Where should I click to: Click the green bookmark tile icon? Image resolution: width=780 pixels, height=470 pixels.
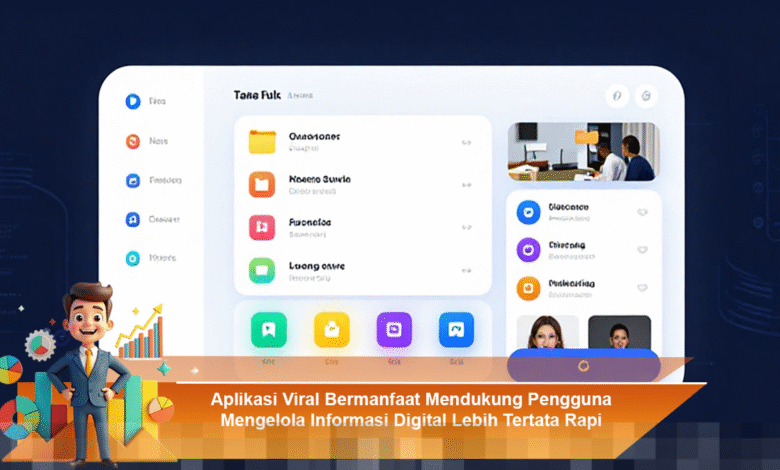(269, 329)
